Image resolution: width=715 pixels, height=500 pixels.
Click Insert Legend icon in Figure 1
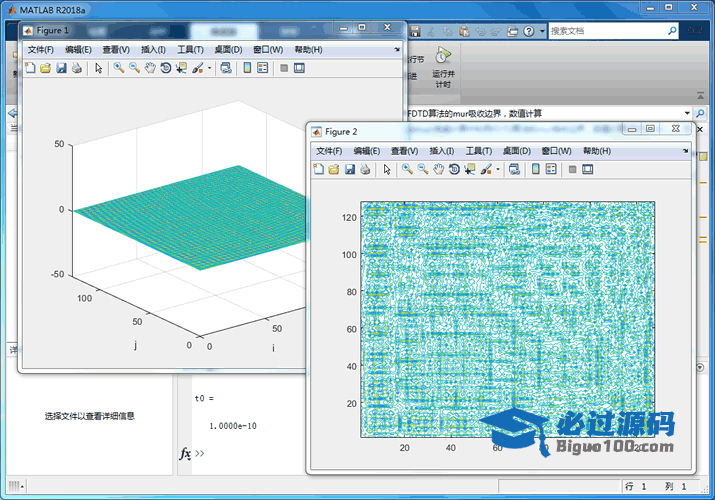[x=263, y=68]
